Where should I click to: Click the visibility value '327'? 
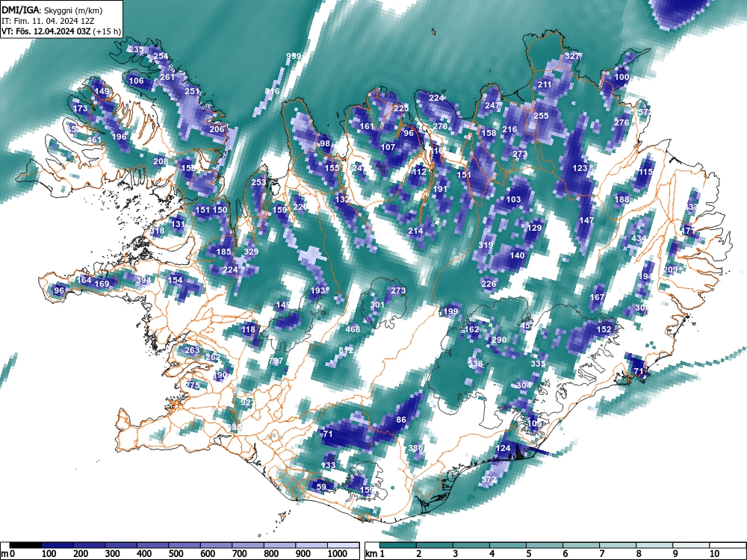[572, 56]
